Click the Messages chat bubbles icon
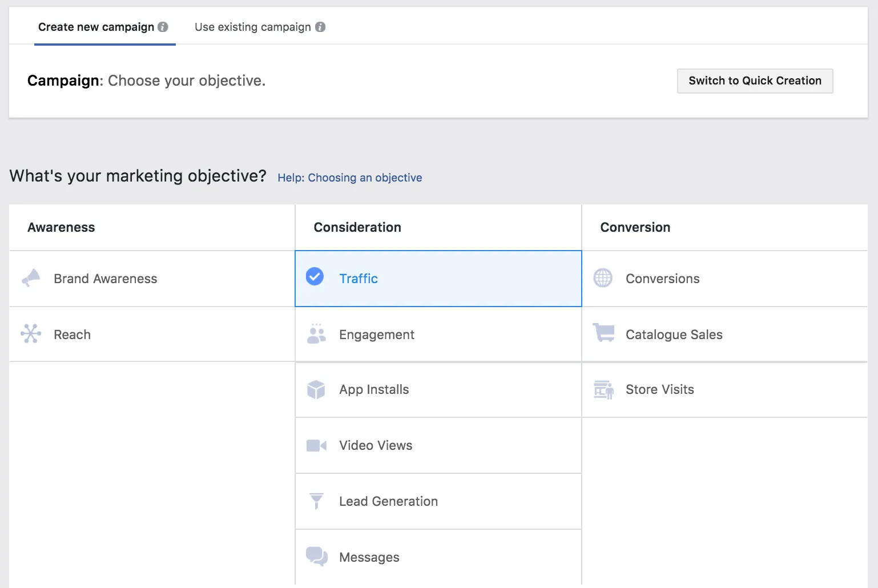 (317, 556)
